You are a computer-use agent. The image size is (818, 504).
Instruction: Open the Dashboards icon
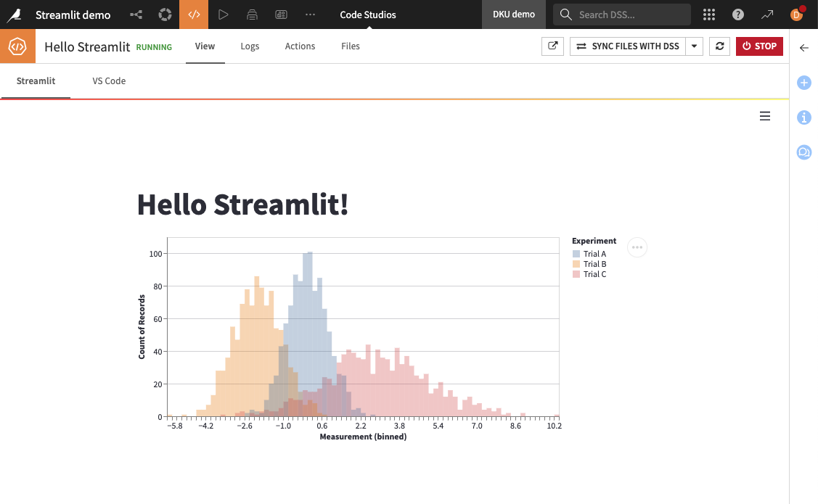281,15
